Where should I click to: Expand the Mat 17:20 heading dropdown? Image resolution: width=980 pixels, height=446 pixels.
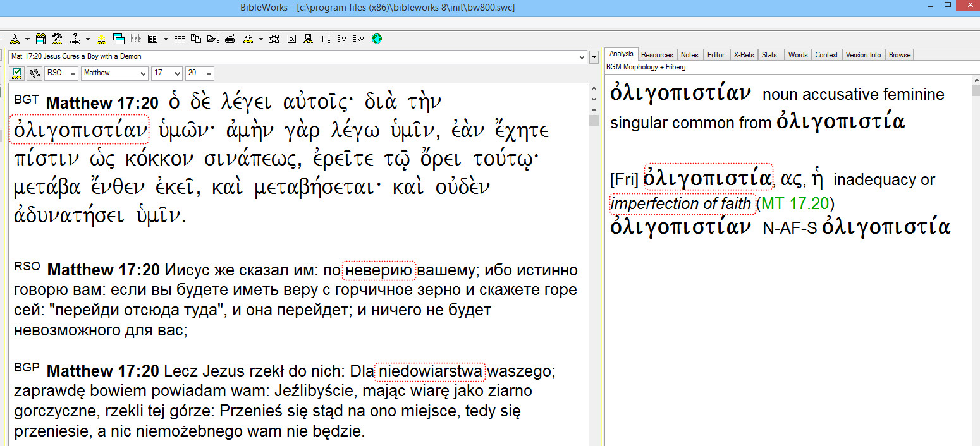[582, 57]
